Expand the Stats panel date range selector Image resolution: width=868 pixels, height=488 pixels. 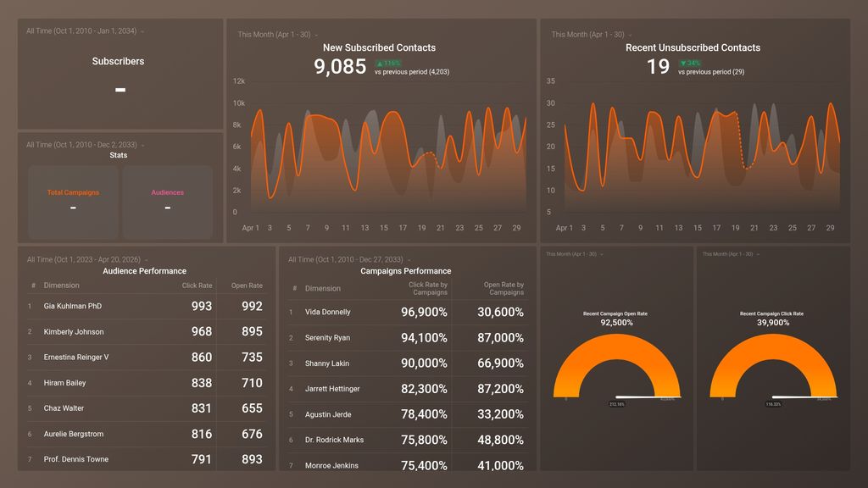click(x=81, y=144)
